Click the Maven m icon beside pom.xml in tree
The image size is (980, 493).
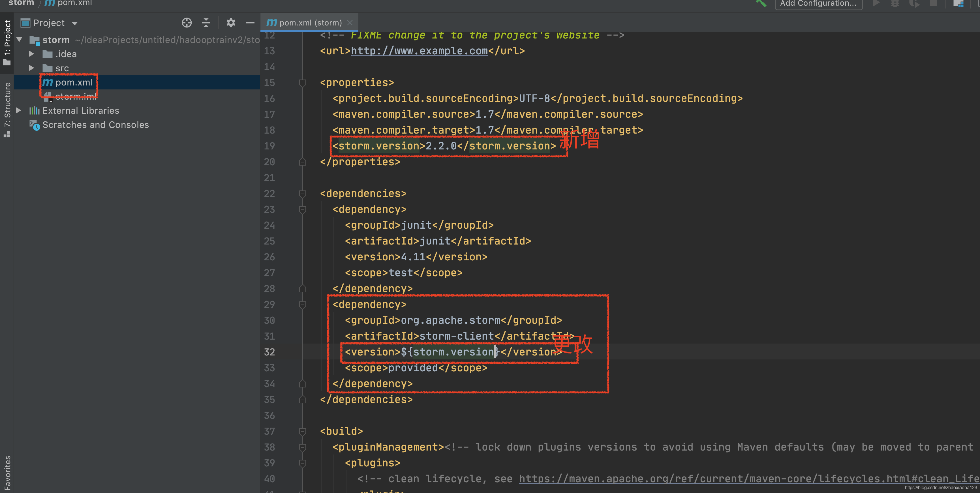48,83
